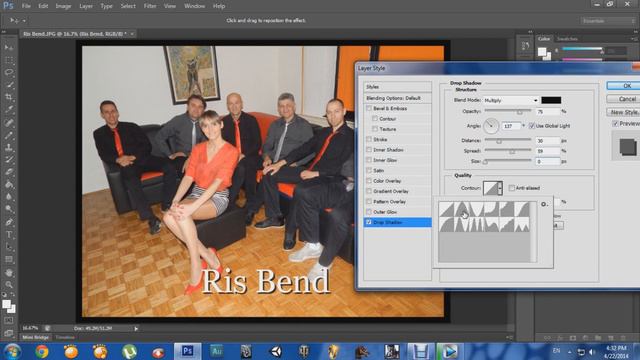Enable the Bevel & Emboss checkbox
The image size is (640, 360).
pyautogui.click(x=369, y=109)
